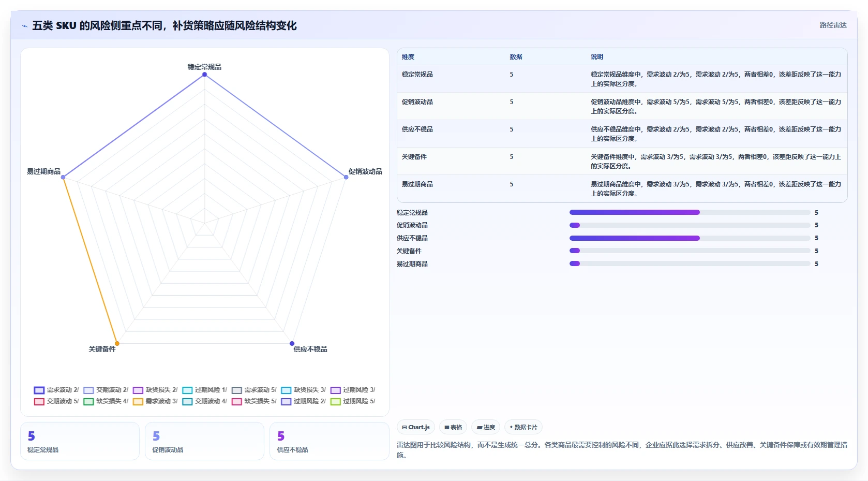
Task: Hide the 需求波动 3/ legend series
Action: [x=155, y=401]
